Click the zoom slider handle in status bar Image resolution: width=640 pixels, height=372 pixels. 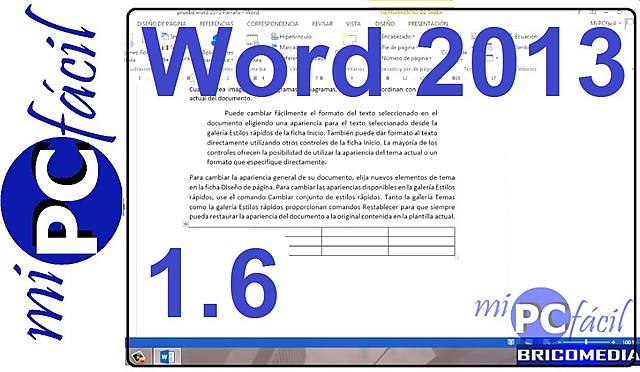tap(586, 342)
